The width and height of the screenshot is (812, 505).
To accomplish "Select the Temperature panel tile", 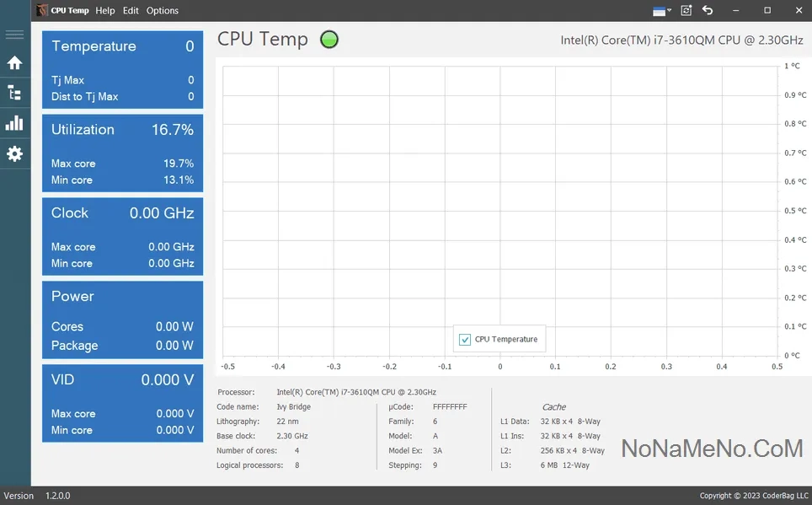I will (x=122, y=70).
